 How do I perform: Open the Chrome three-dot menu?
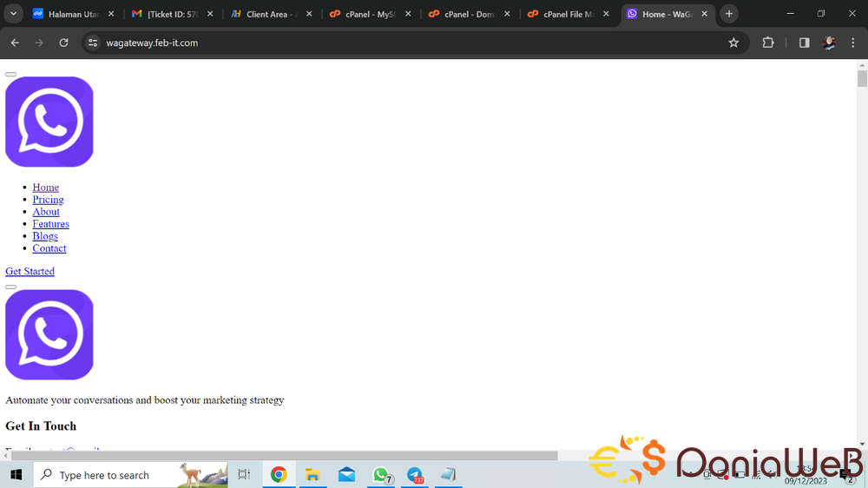pyautogui.click(x=853, y=43)
